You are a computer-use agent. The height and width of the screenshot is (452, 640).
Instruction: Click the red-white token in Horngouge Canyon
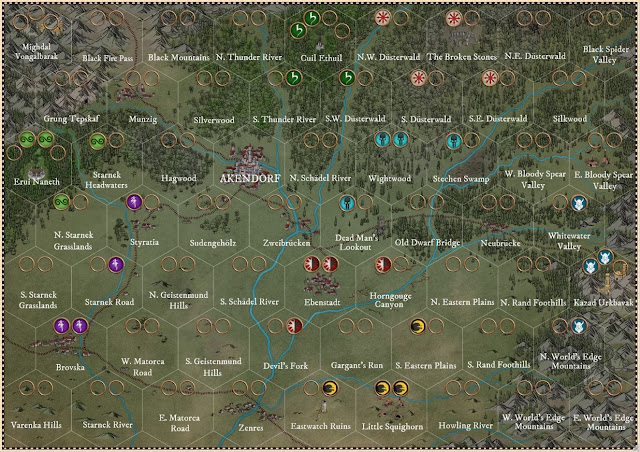(383, 265)
